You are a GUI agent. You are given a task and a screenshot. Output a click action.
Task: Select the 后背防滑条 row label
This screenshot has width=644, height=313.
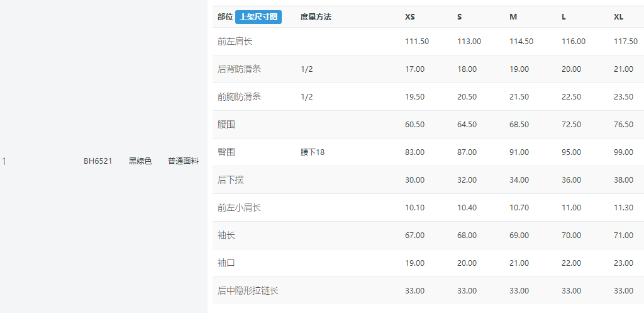click(239, 69)
